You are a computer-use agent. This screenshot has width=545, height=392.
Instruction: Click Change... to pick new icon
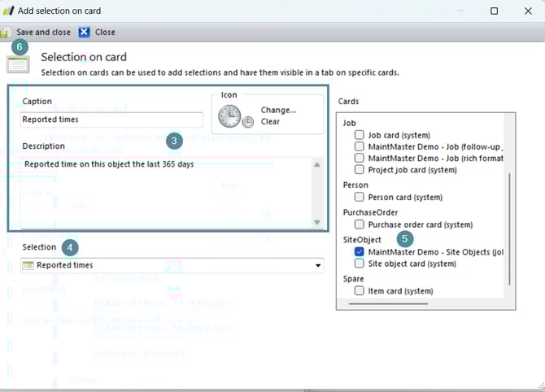coord(278,110)
